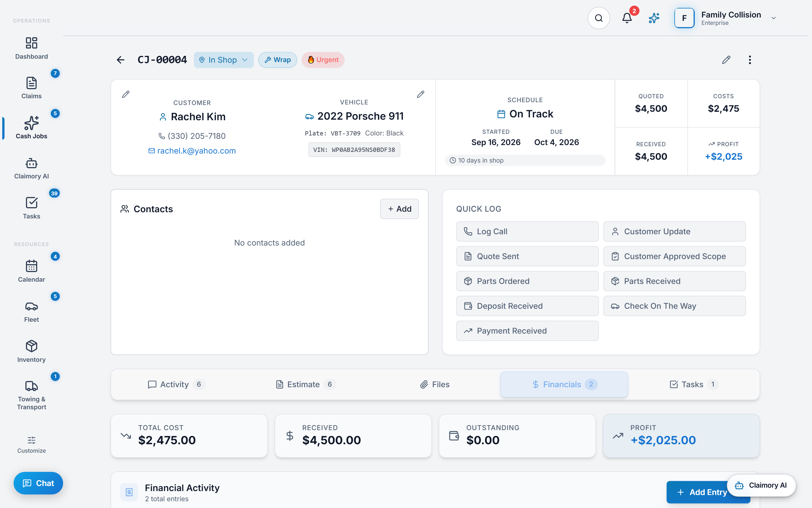Click the search magnifier icon
The image size is (812, 508).
(599, 18)
